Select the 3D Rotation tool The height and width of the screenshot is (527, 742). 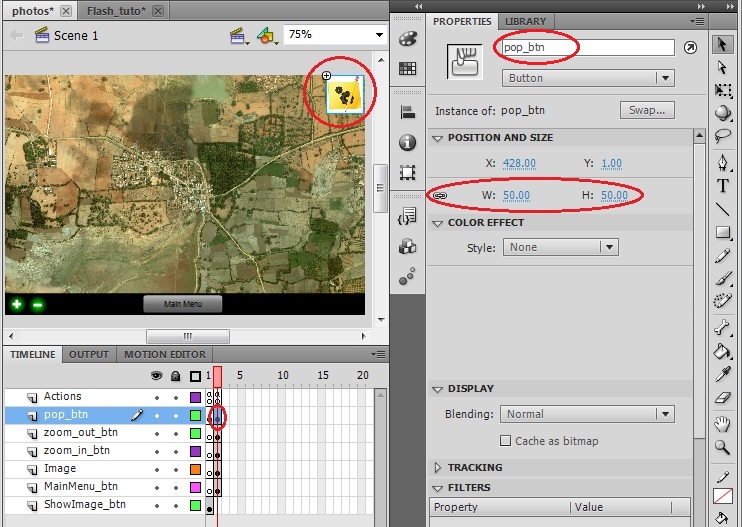[x=722, y=113]
